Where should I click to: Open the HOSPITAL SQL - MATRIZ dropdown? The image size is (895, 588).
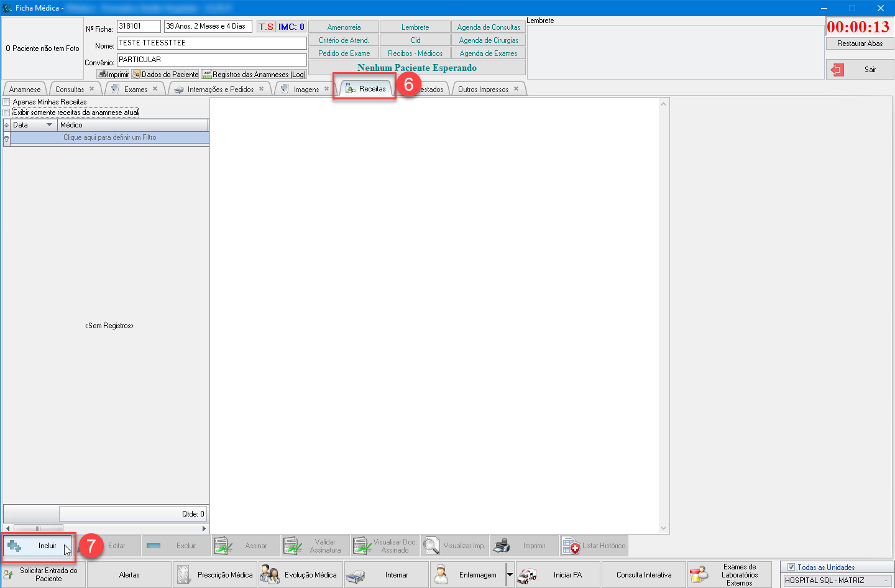[886, 581]
